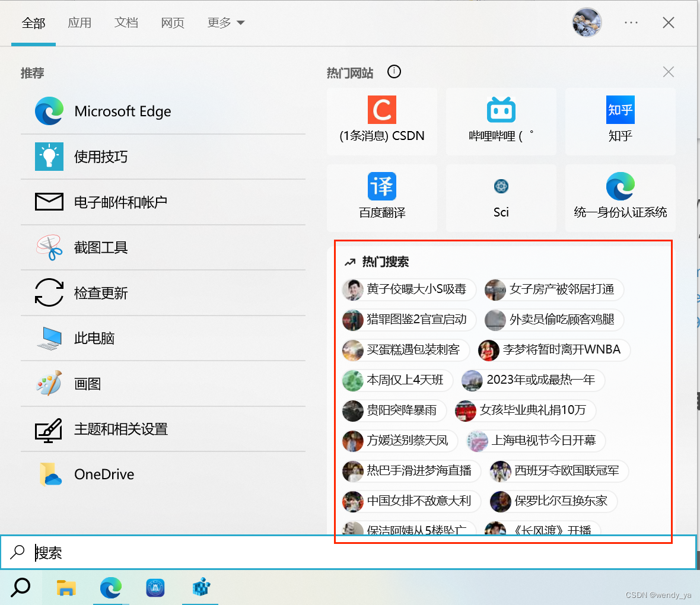Click the taskbar search magnifier icon

(21, 587)
